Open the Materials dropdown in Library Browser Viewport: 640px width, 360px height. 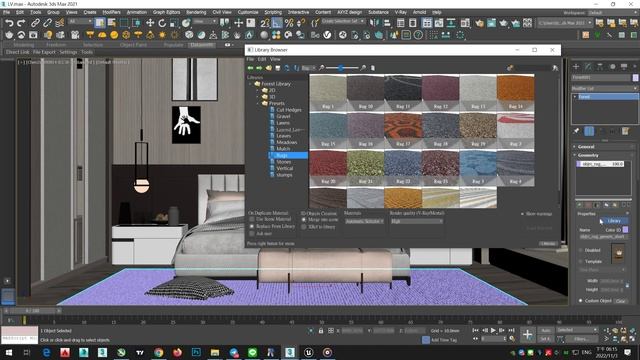364,221
